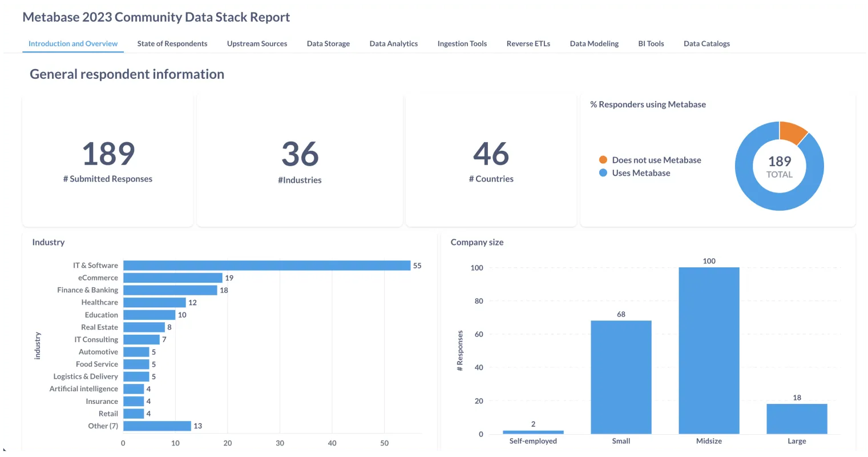The image size is (868, 457).
Task: Select the Large company size bar
Action: [x=797, y=419]
